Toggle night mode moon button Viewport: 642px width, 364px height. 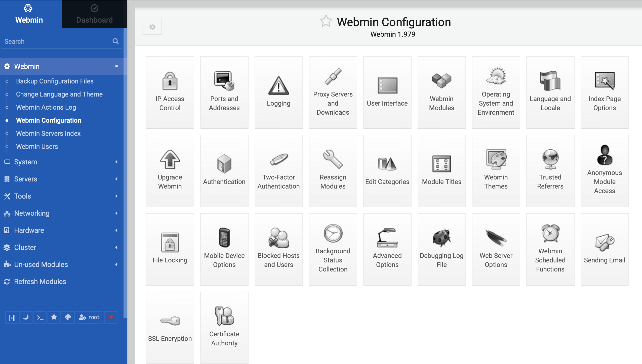pos(26,317)
